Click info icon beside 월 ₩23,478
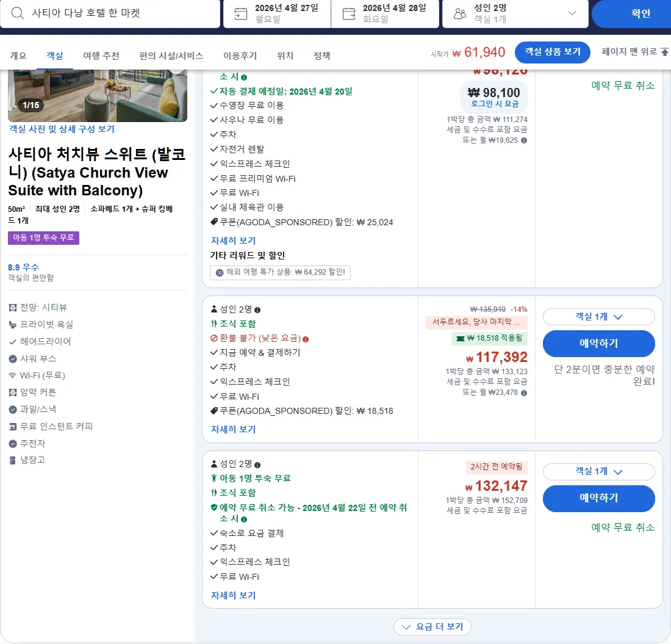The height and width of the screenshot is (644, 671). point(524,393)
